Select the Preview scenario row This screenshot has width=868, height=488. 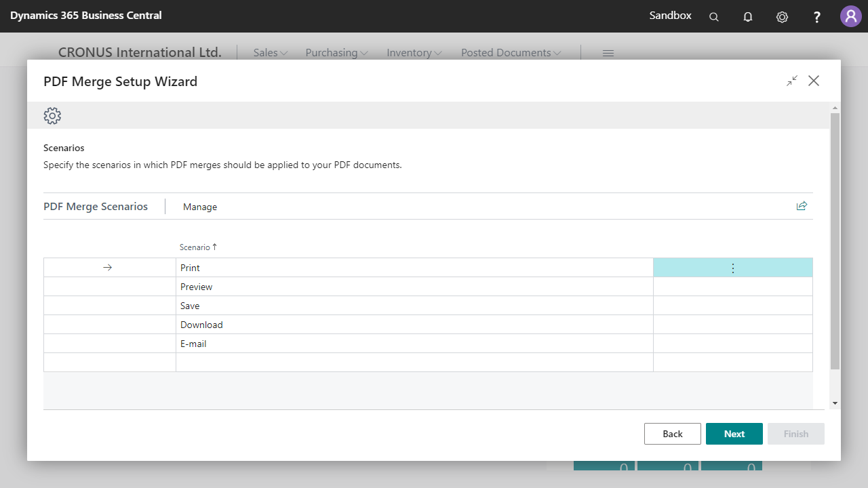[197, 287]
